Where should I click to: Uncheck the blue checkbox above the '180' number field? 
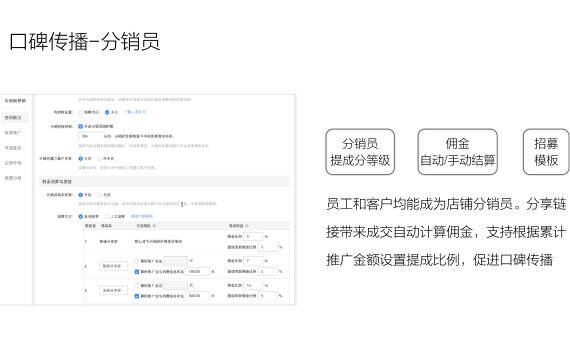[80, 126]
